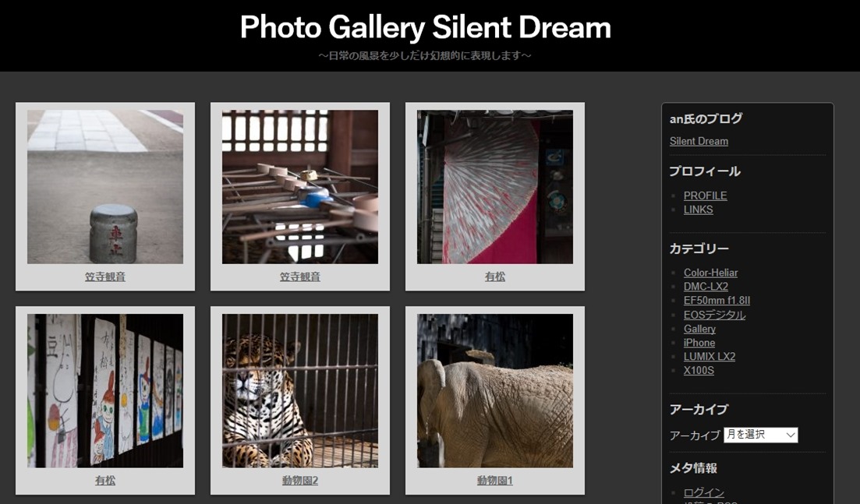The image size is (860, 504).
Task: Open the children's drawings photo thumbnail
Action: [x=105, y=390]
